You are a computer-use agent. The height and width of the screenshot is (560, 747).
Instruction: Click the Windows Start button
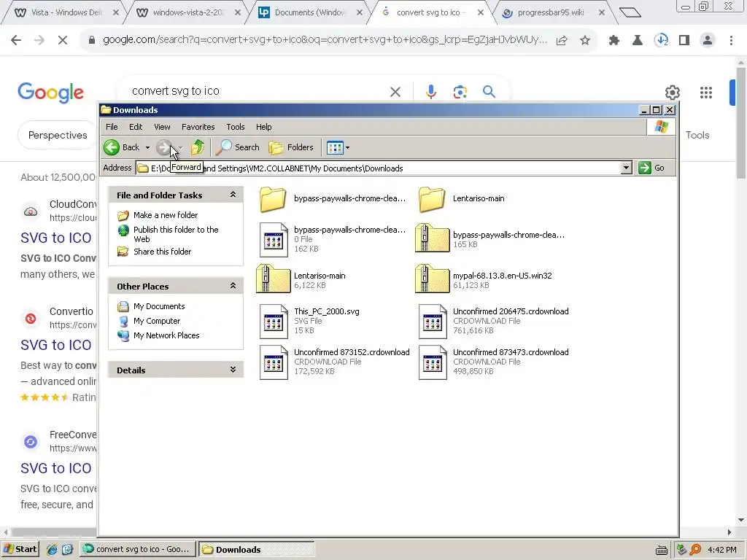(20, 549)
